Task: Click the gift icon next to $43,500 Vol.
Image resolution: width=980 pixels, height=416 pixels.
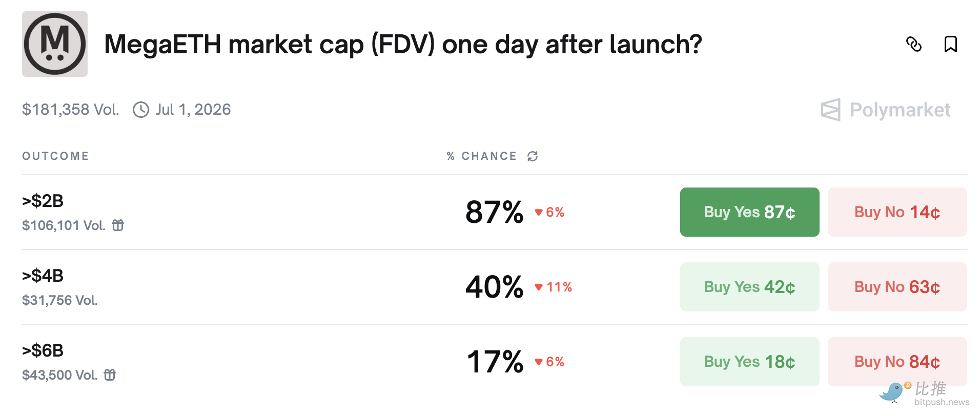Action: tap(110, 375)
